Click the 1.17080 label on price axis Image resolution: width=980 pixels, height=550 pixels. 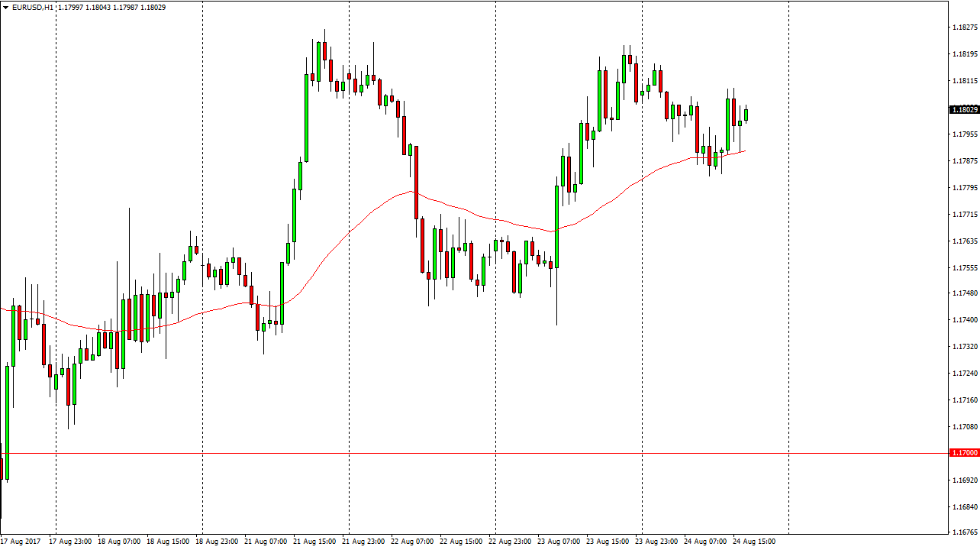[964, 427]
